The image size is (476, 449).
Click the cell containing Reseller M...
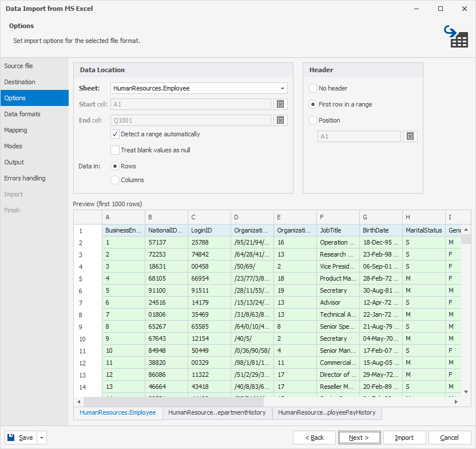tap(338, 387)
